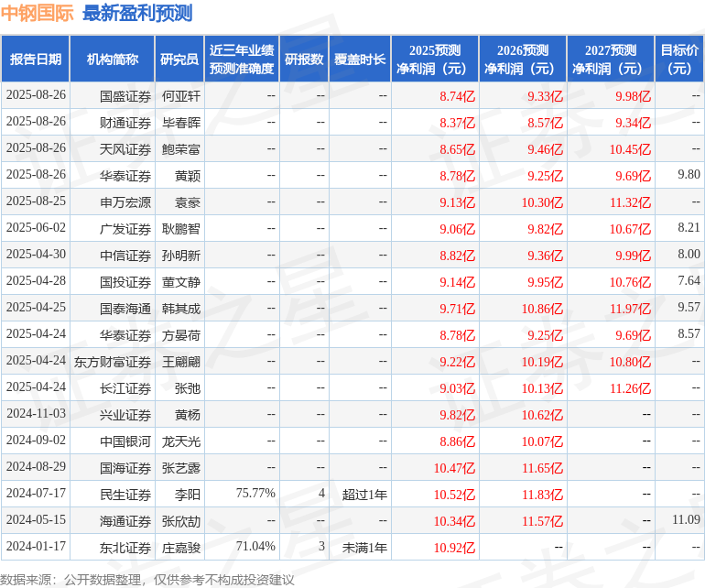Screen dimensions: 705x588
Task: Select the 近三年业绩预测准确度 column header
Action: tap(242, 59)
